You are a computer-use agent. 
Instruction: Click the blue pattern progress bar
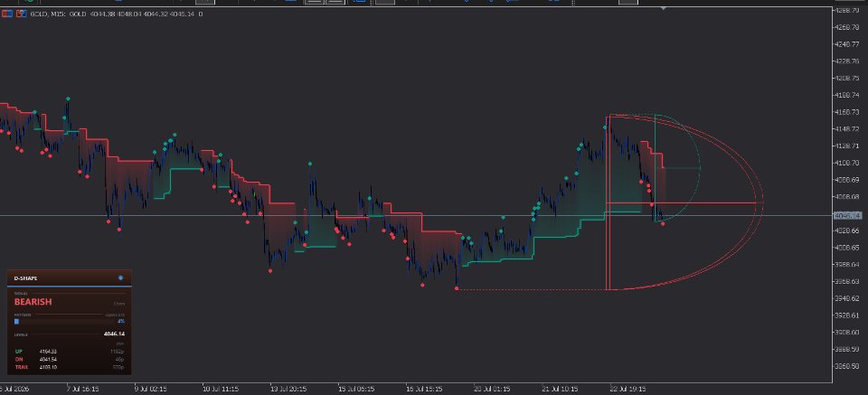pos(16,321)
